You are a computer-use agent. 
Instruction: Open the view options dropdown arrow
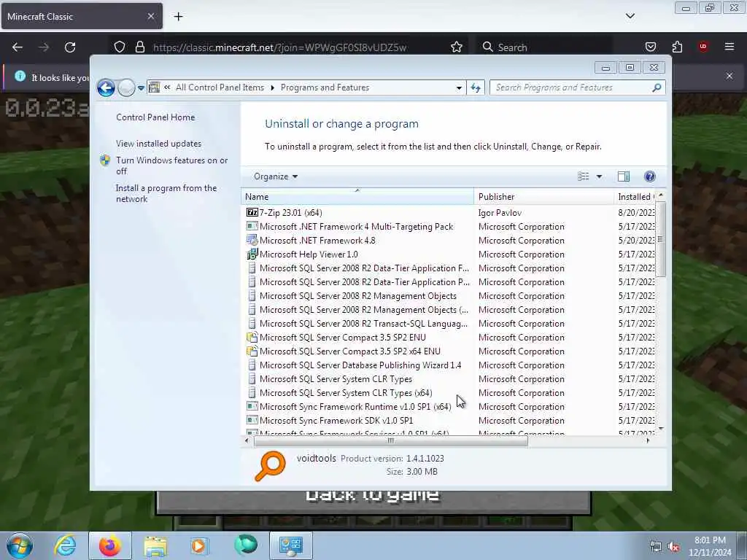pos(600,176)
